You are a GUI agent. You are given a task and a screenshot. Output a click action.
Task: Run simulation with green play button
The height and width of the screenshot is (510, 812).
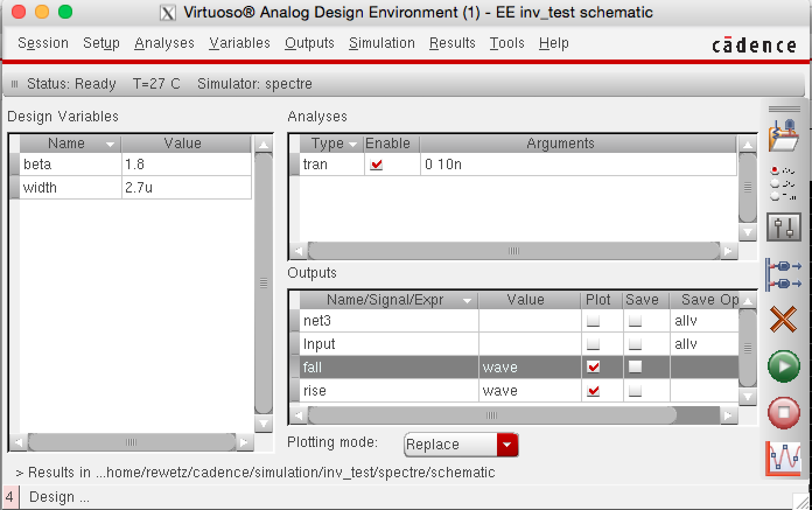[783, 366]
